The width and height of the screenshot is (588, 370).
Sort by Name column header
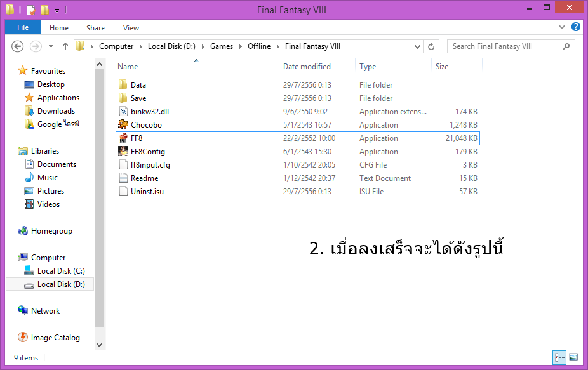point(128,67)
